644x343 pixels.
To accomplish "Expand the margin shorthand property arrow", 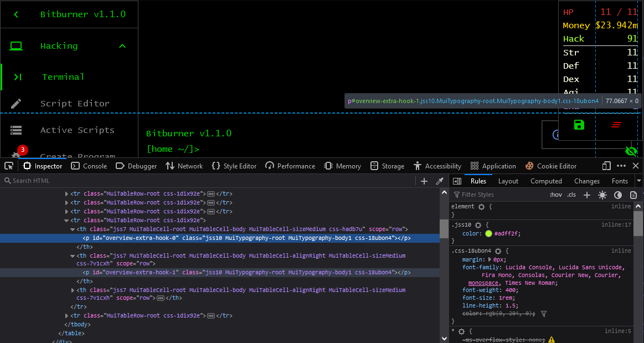I will 490,259.
